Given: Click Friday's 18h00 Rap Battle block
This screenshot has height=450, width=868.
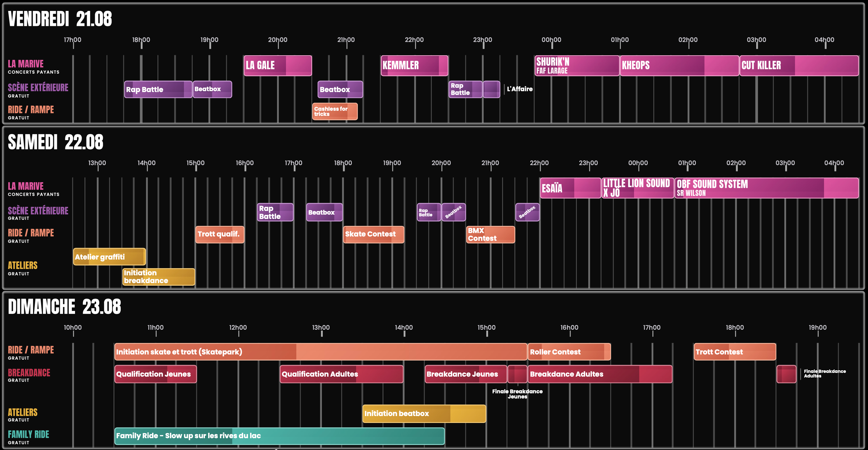Looking at the screenshot, I should coord(158,89).
